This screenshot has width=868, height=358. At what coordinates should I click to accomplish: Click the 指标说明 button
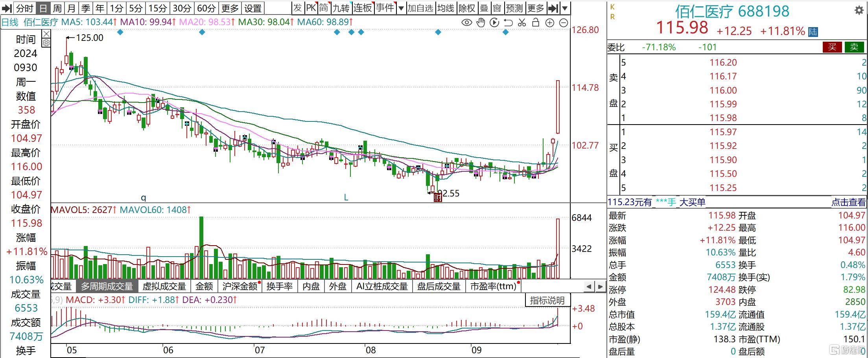click(x=547, y=301)
